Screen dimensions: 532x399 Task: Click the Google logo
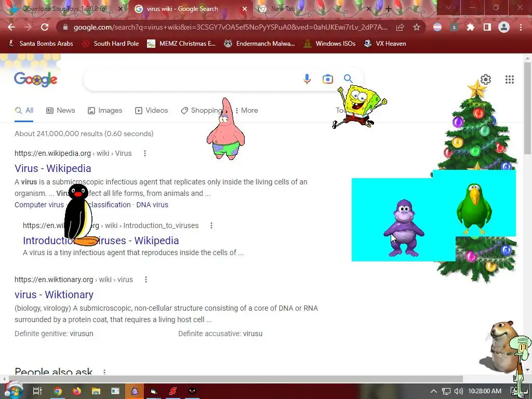click(x=36, y=79)
